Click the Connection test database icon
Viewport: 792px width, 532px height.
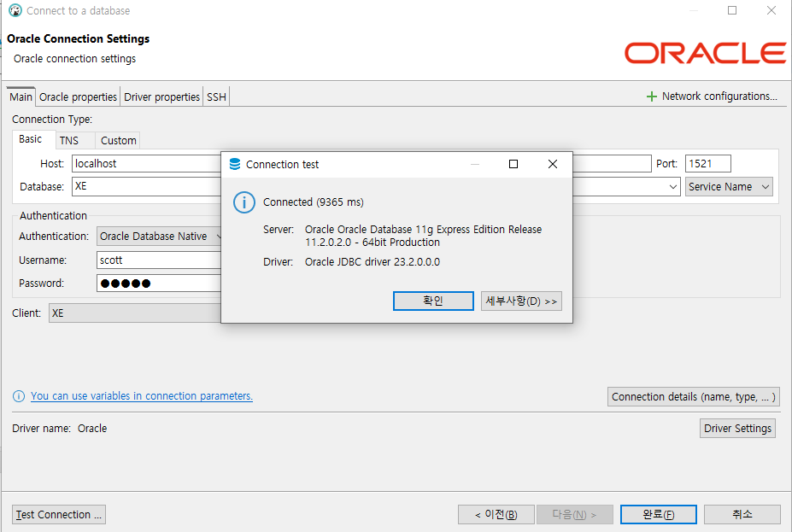point(235,164)
